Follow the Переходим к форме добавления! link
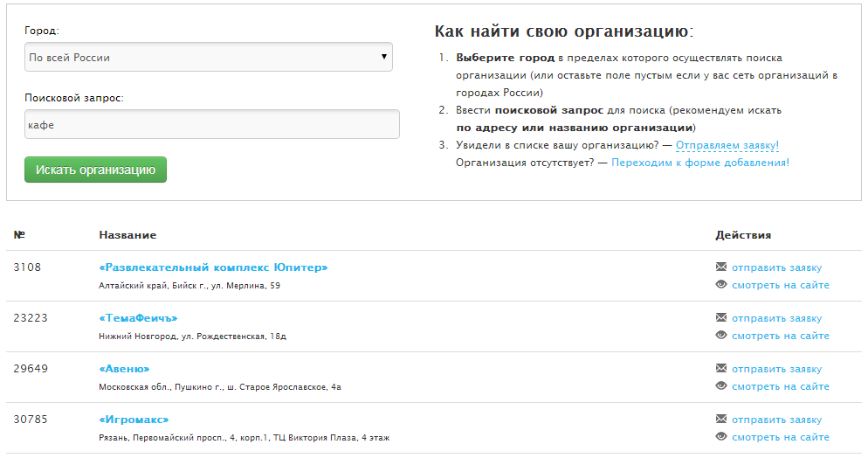The image size is (868, 458). (x=700, y=163)
